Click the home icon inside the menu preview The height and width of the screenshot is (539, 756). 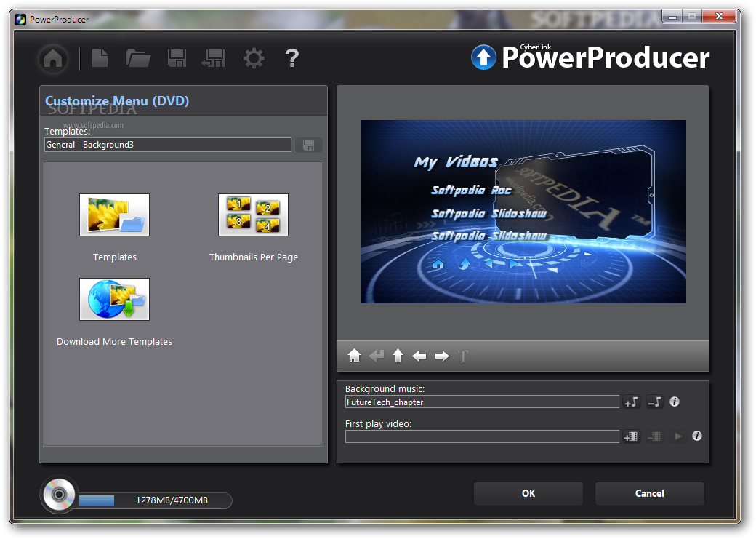click(x=438, y=264)
